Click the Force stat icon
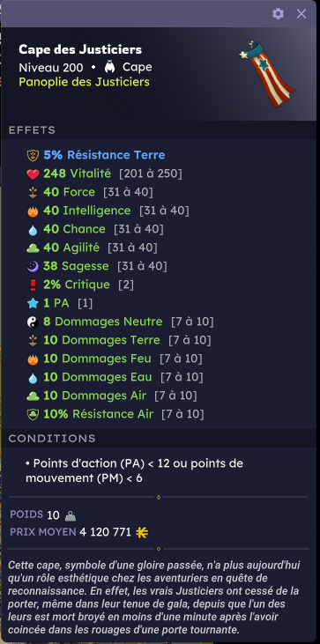Viewport: 320px width, 644px height. coord(33,192)
